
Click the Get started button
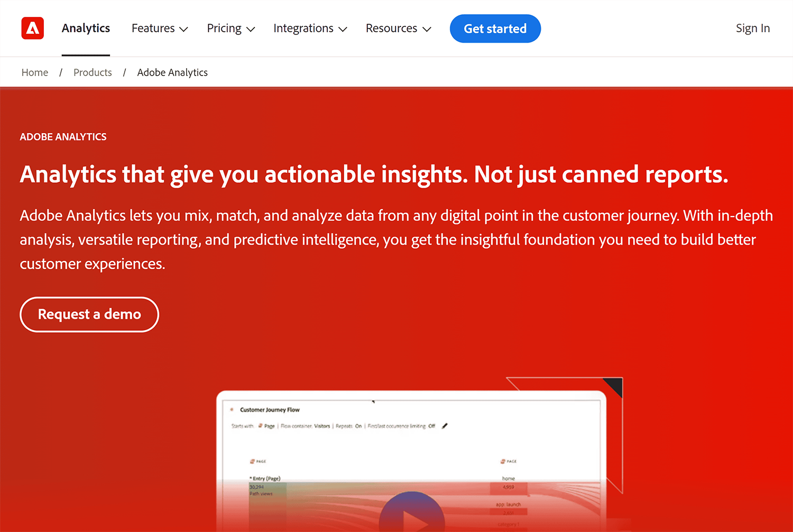(x=495, y=29)
